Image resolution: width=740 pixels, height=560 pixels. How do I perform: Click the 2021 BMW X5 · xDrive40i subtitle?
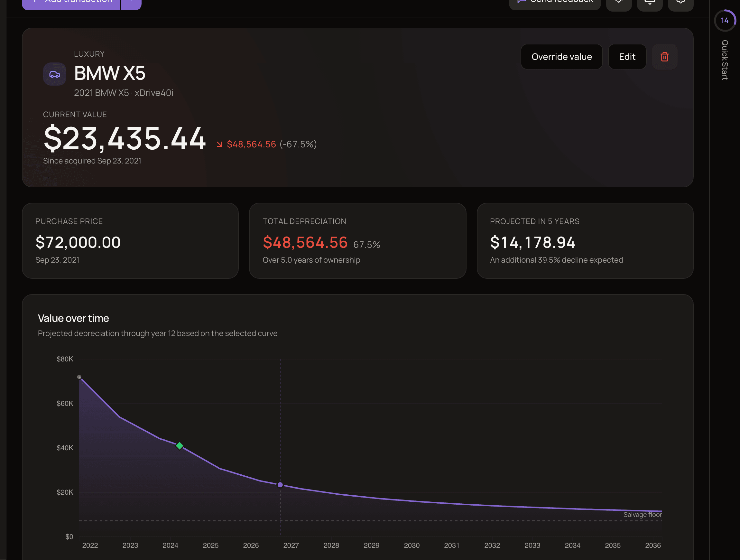coord(124,93)
